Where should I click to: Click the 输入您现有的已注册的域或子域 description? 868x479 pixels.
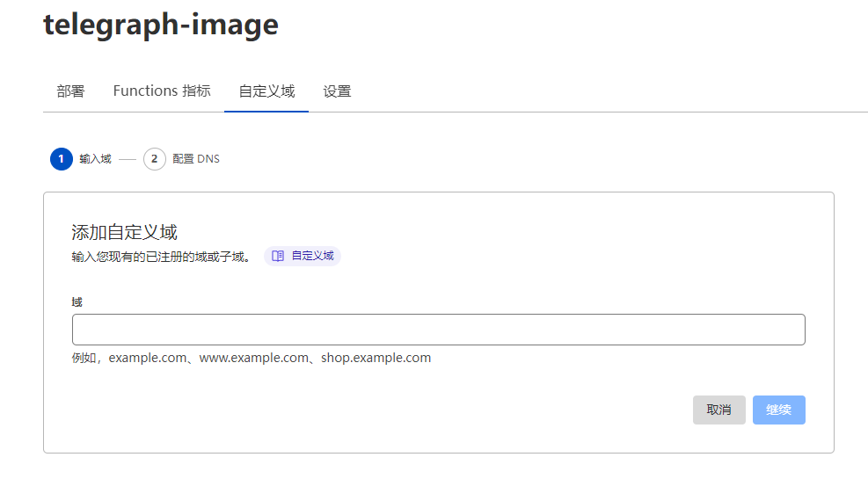coord(161,257)
